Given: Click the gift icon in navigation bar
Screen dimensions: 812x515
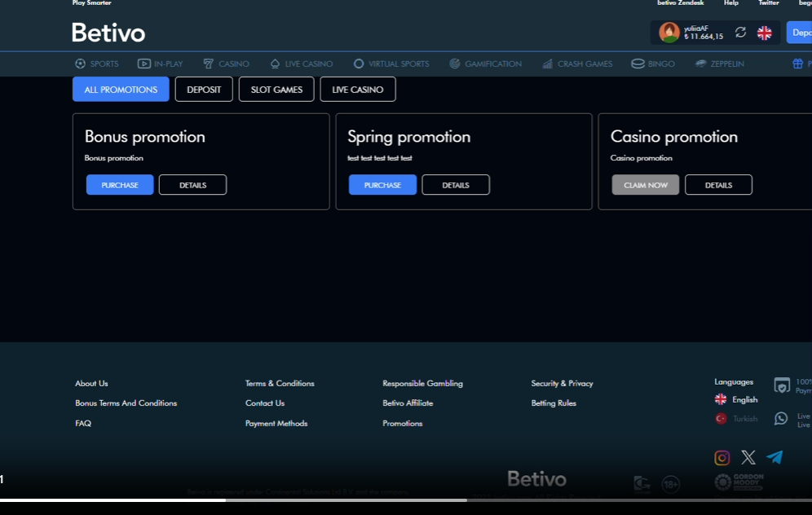Looking at the screenshot, I should (797, 64).
